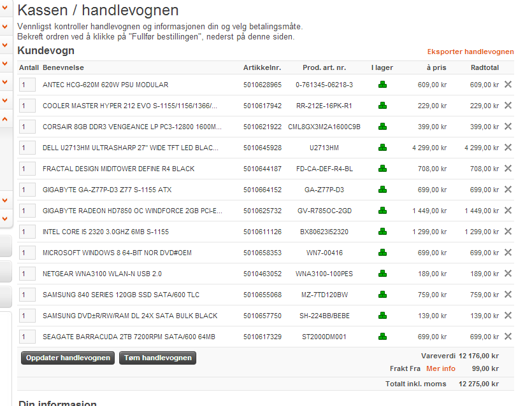Click product number ST2000DM001

tap(324, 337)
